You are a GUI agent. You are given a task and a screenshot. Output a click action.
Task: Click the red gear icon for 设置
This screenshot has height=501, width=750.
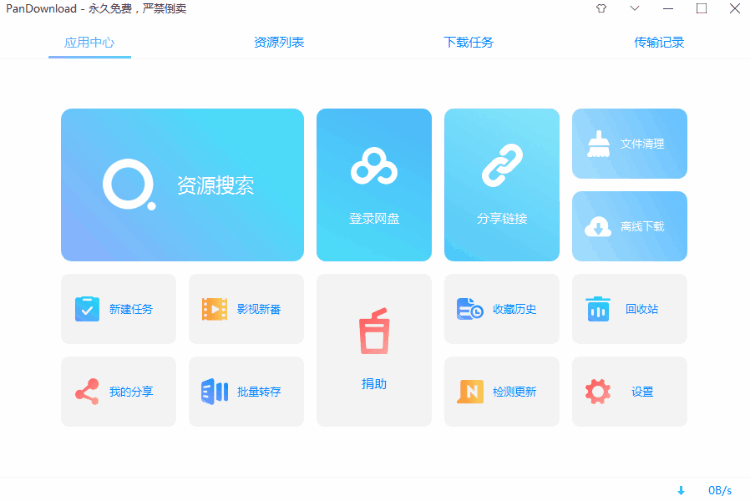[598, 391]
